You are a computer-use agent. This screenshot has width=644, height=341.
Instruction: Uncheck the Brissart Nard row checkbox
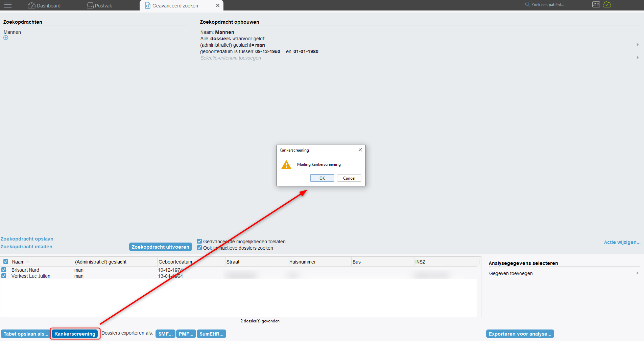click(4, 270)
